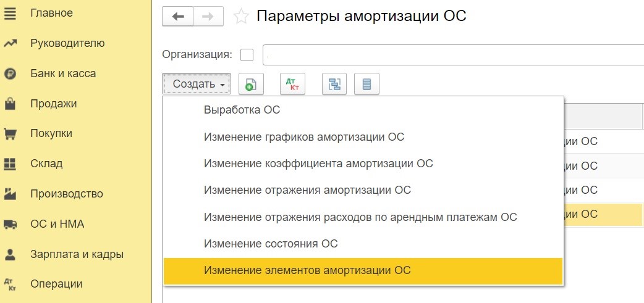Click the ОС и НМА truck icon
Image resolution: width=644 pixels, height=303 pixels.
click(x=10, y=224)
